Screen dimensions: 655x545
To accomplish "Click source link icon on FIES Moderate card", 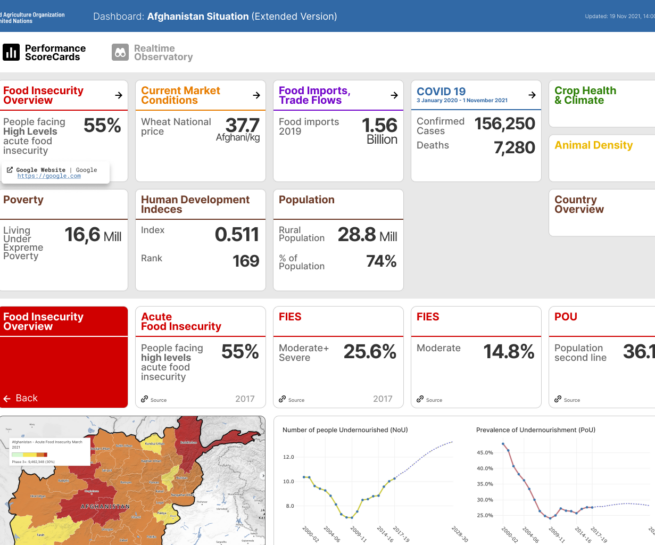I will click(x=421, y=399).
